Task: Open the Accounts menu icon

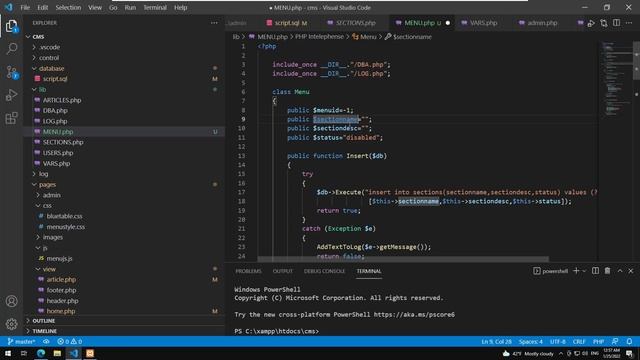Action: coord(11,301)
